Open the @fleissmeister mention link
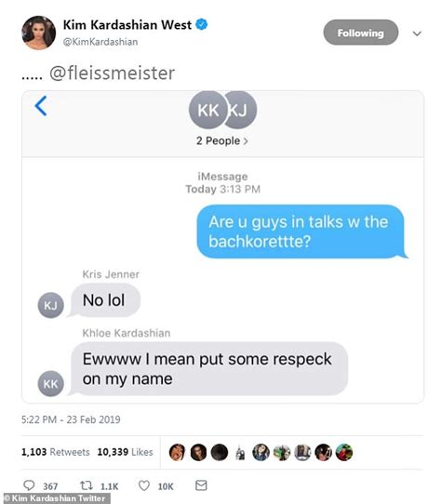The height and width of the screenshot is (504, 441). click(112, 73)
